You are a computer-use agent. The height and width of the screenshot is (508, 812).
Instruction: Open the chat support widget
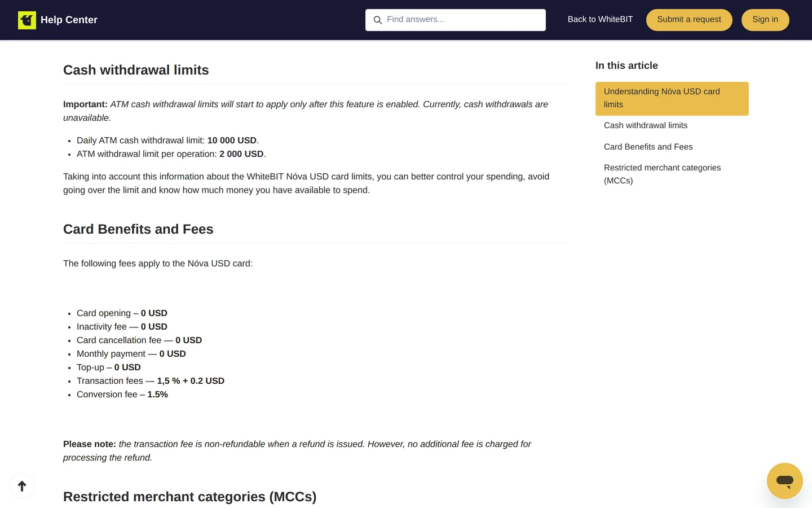pyautogui.click(x=785, y=481)
